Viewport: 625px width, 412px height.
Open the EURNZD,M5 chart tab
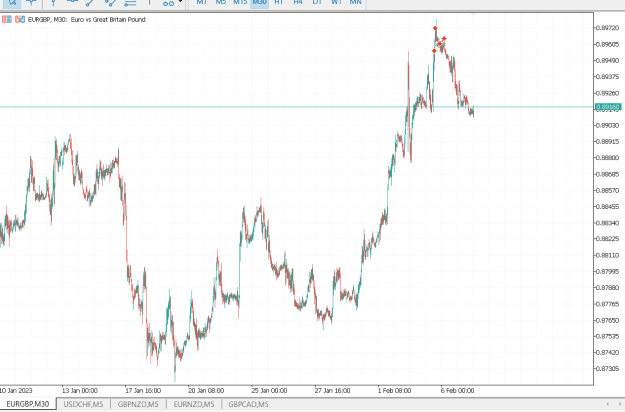tap(194, 404)
